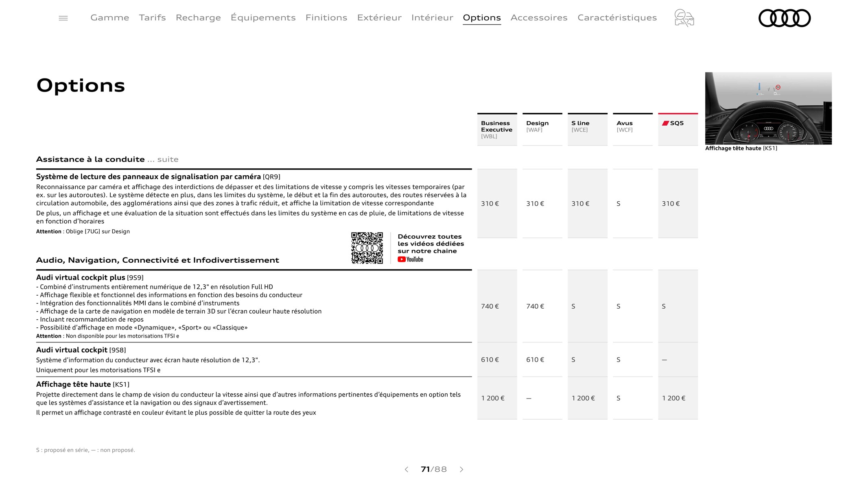The width and height of the screenshot is (868, 488).
Task: Click 'Incluant recommandation de repos' bullet
Action: coord(90,320)
